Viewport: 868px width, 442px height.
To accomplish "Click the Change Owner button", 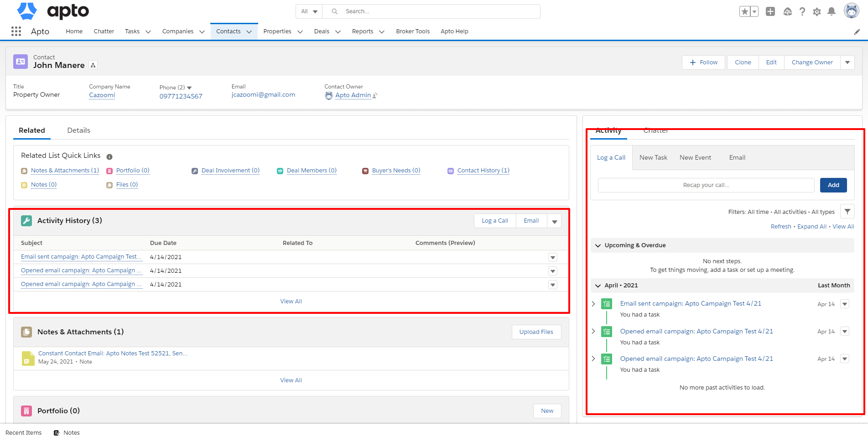I will (x=812, y=62).
